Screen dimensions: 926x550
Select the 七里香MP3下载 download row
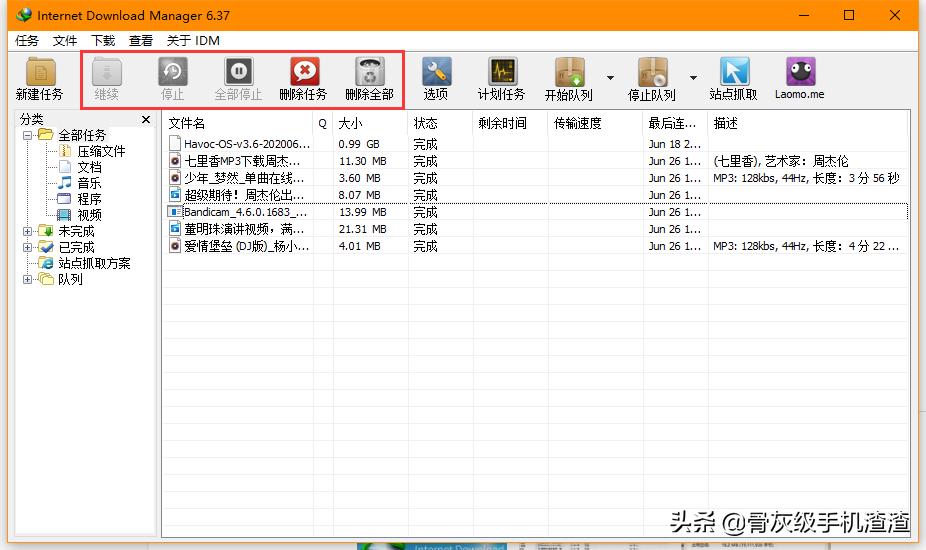[x=536, y=161]
